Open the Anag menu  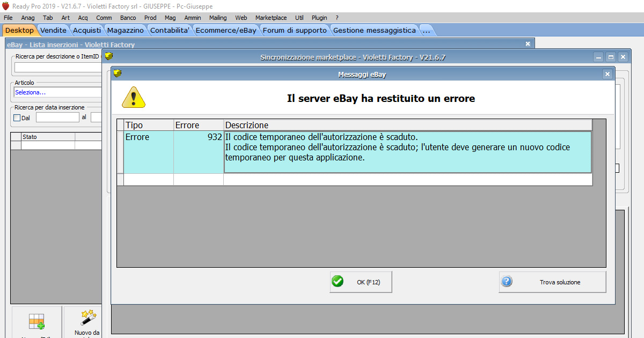[28, 18]
